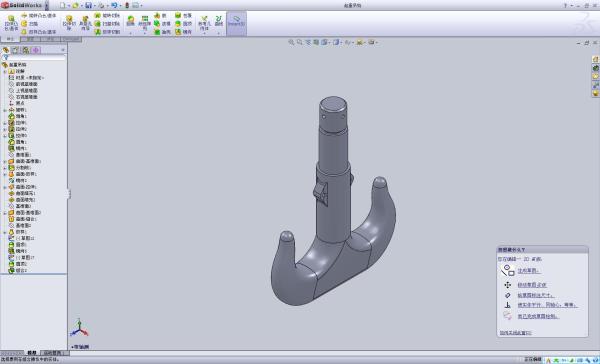Select the Wrap feature tool
The width and height of the screenshot is (600, 364).
tap(183, 15)
